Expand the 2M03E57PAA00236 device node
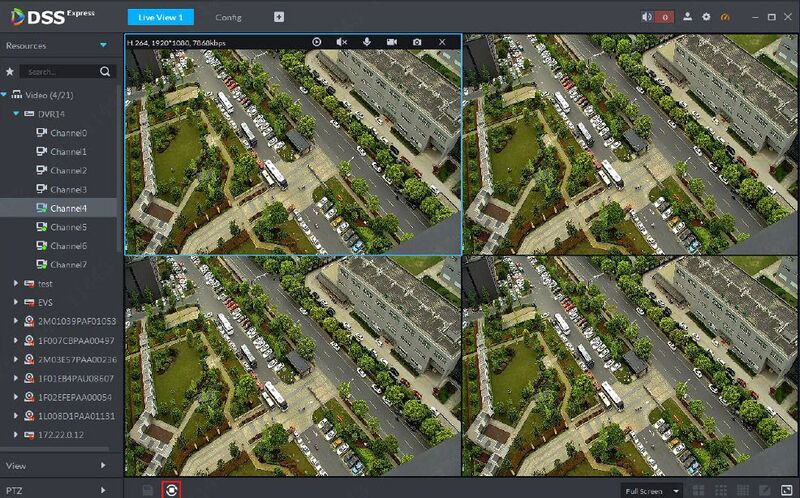The width and height of the screenshot is (800, 498). pos(16,359)
